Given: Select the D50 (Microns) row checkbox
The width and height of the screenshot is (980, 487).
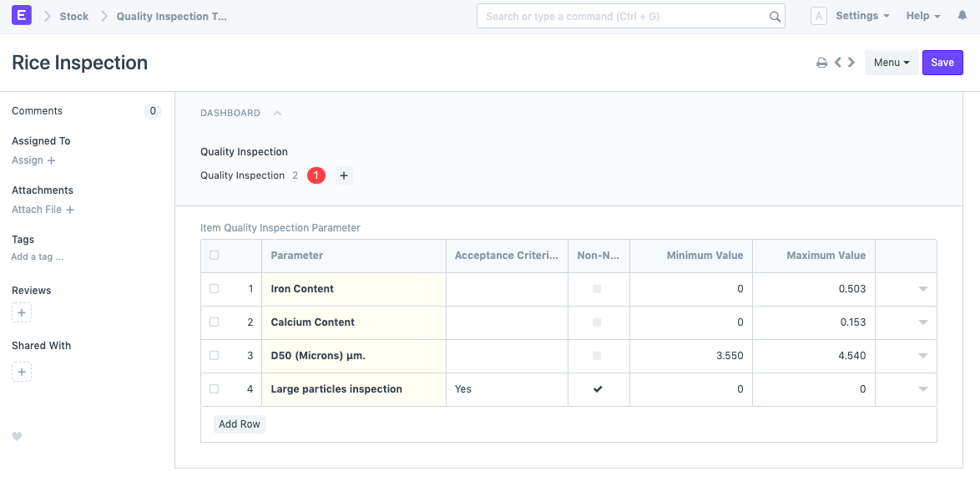Looking at the screenshot, I should [215, 355].
